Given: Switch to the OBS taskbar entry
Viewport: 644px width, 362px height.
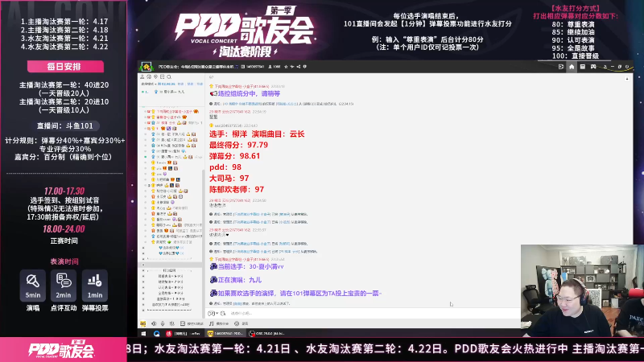Looking at the screenshot, I should pos(267,334).
